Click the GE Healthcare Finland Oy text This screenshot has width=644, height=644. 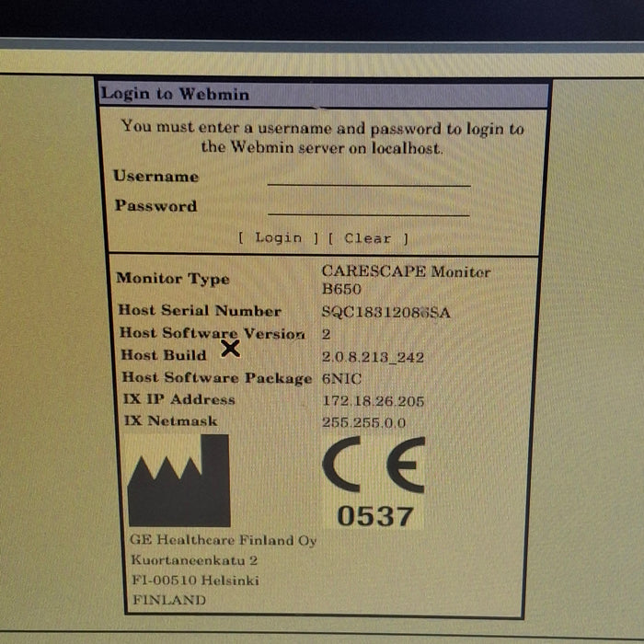click(223, 540)
